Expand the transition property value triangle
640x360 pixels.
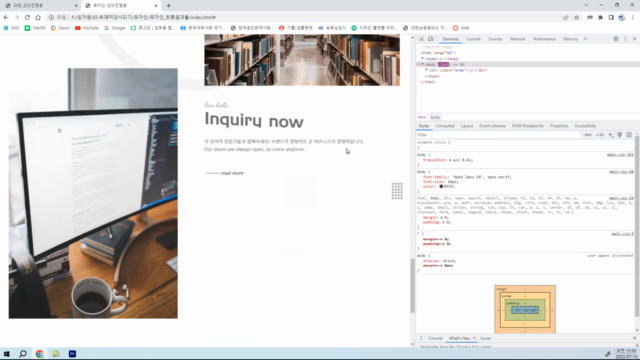click(450, 160)
